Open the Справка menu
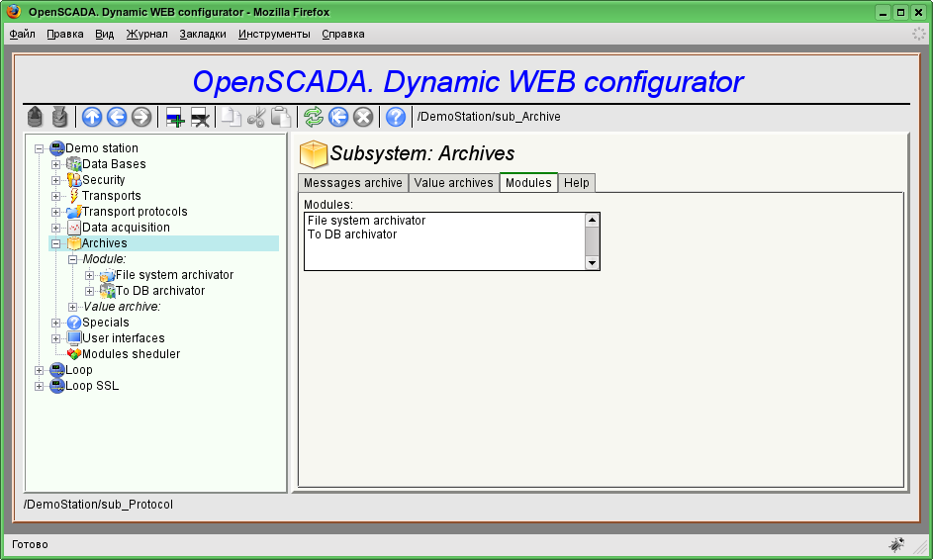Viewport: 933px width, 560px height. click(x=343, y=34)
